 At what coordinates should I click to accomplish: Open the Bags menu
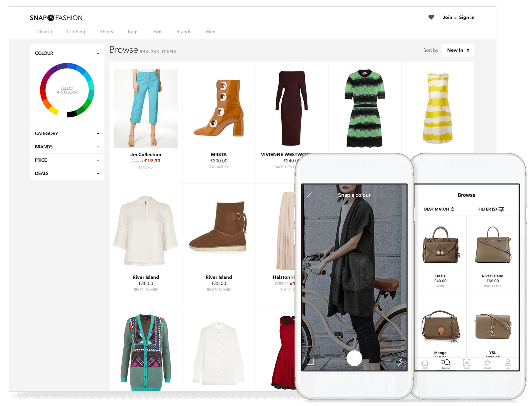point(133,32)
